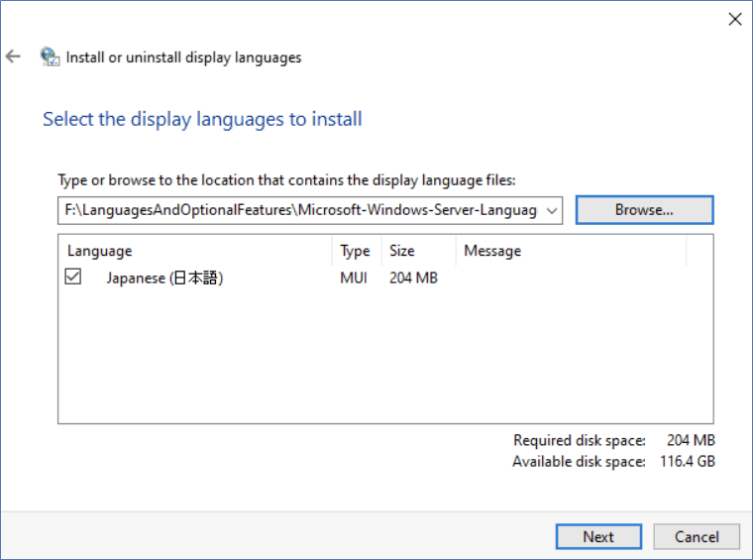Click the Browse... button

[644, 210]
